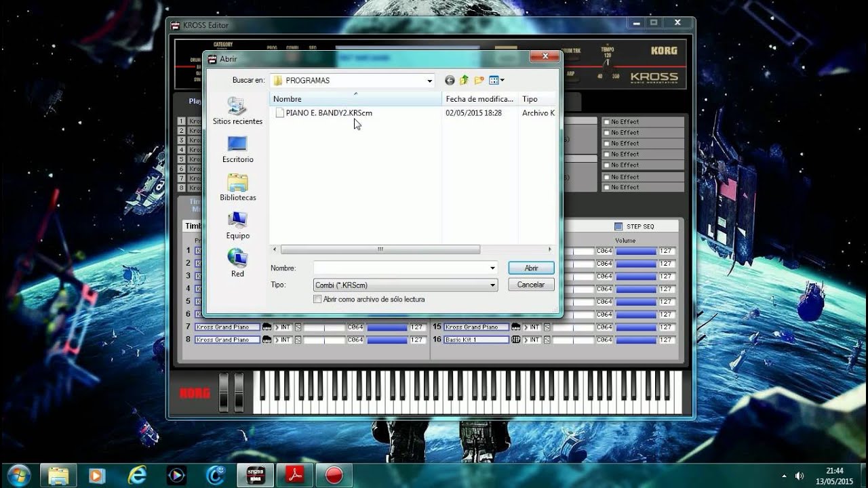
Task: Toggle the topmost No Effect checkbox
Action: click(607, 122)
